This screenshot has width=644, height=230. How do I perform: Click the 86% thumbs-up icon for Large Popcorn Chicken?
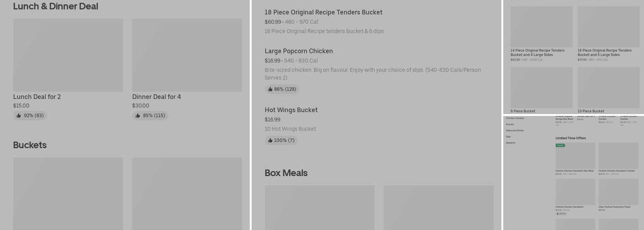coord(270,89)
